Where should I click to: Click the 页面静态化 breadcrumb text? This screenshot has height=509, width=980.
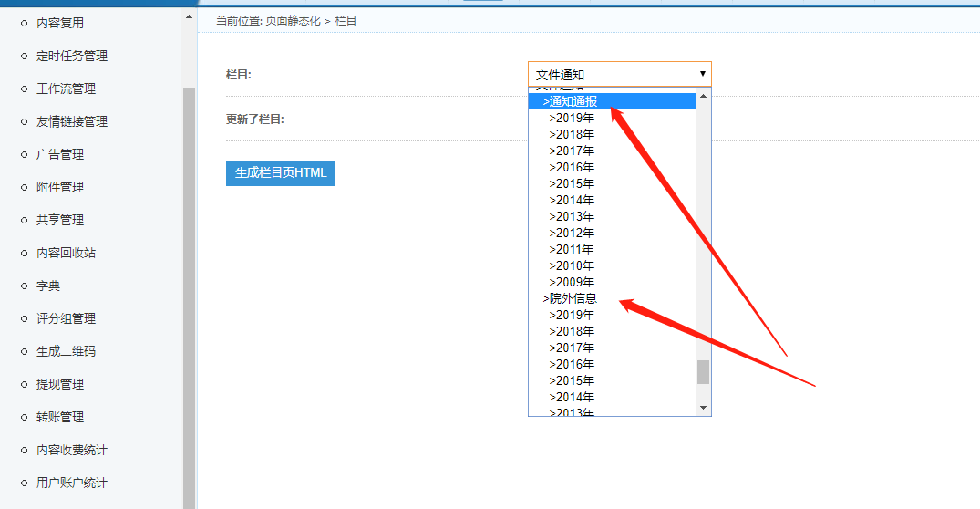coord(293,21)
